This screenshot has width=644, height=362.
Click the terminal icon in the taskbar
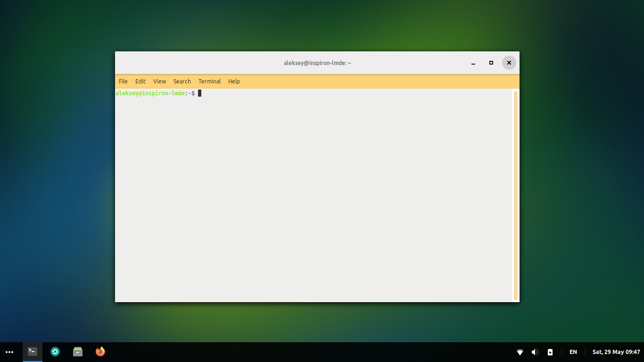(33, 352)
